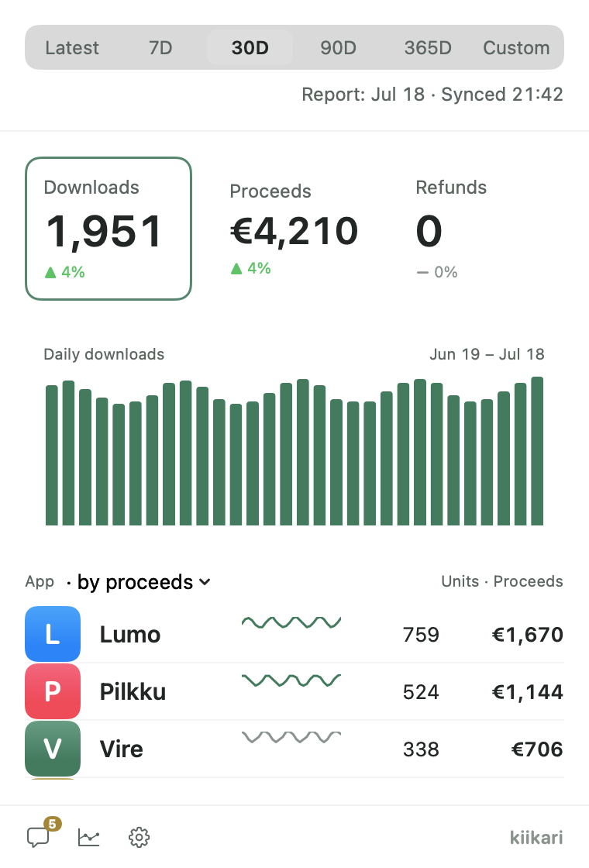Click the Lumo sparkline trend graph
This screenshot has width=589, height=868.
[x=291, y=623]
